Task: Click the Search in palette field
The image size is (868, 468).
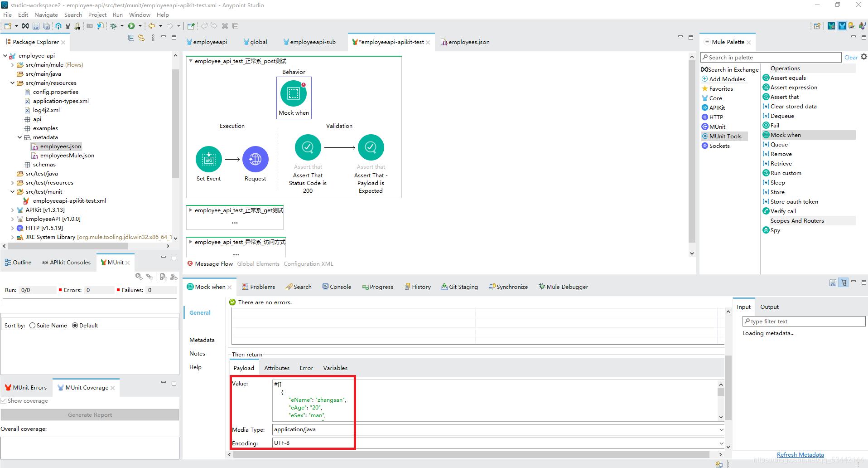Action: [771, 57]
